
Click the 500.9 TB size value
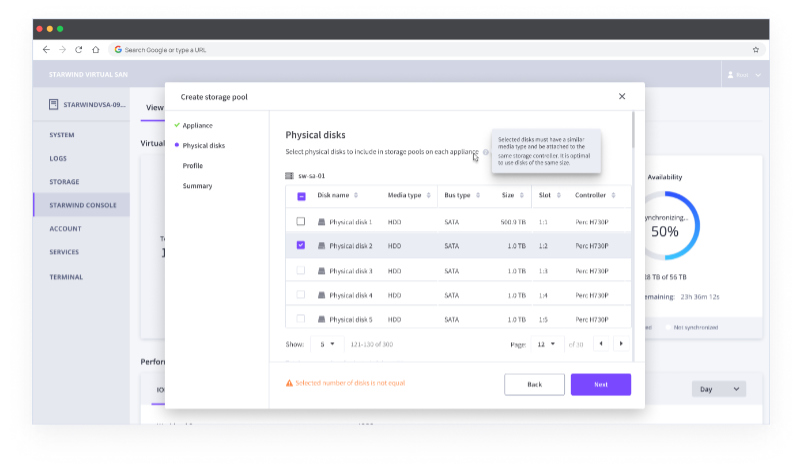point(513,222)
